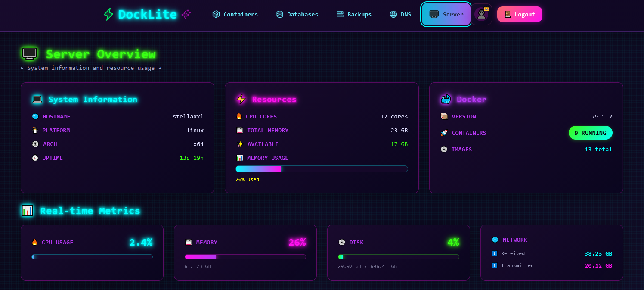Go to the Databases page

click(297, 14)
